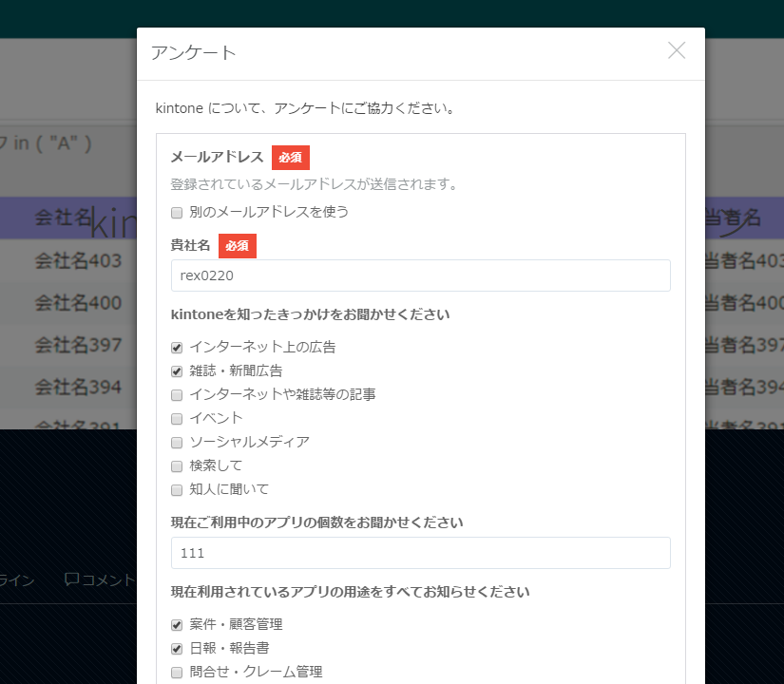Viewport: 784px width, 684px height.
Task: Click the アンケート dialog title
Action: coord(194,52)
